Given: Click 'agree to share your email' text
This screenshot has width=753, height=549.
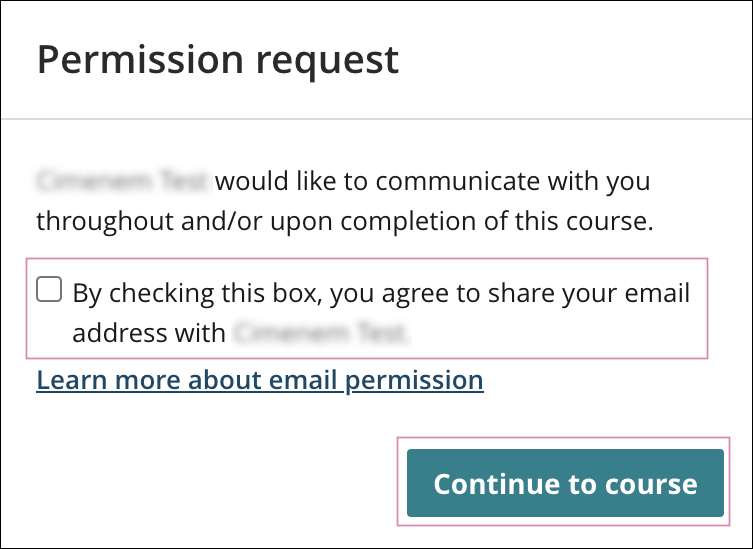Looking at the screenshot, I should 540,294.
